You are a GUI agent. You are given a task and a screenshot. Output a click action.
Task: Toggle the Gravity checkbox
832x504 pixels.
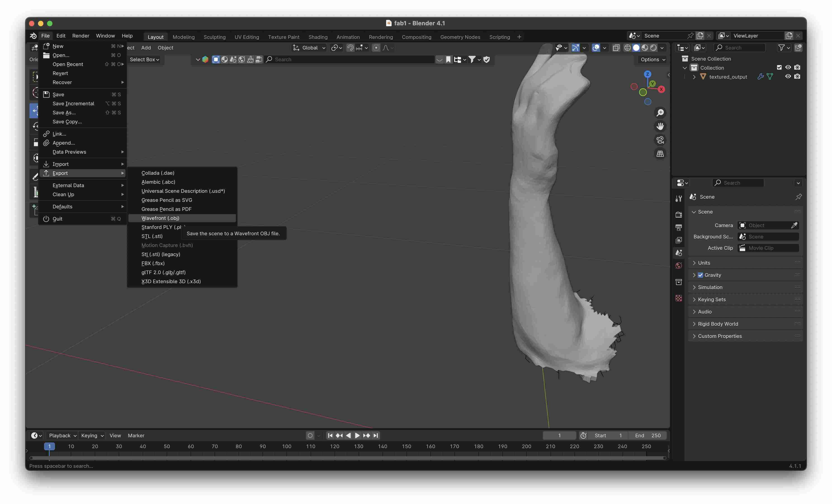pyautogui.click(x=701, y=275)
